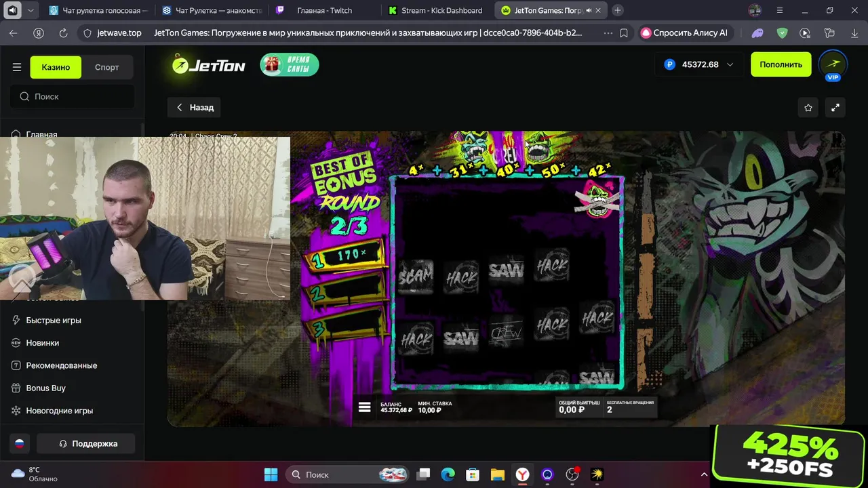Click the ОБЩИЙ ВЫИГРЫШ 0,00 ₽ display
The height and width of the screenshot is (488, 868).
[579, 407]
